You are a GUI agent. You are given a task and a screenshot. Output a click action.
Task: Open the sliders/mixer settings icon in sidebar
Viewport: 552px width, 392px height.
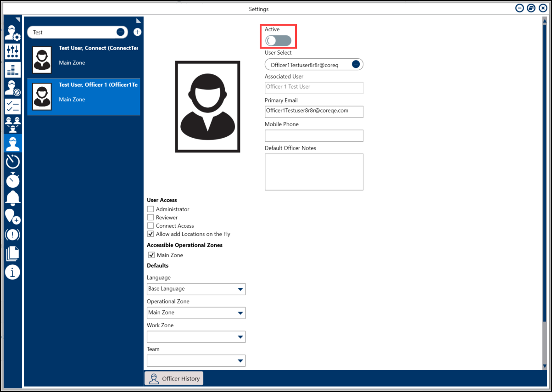coord(12,51)
